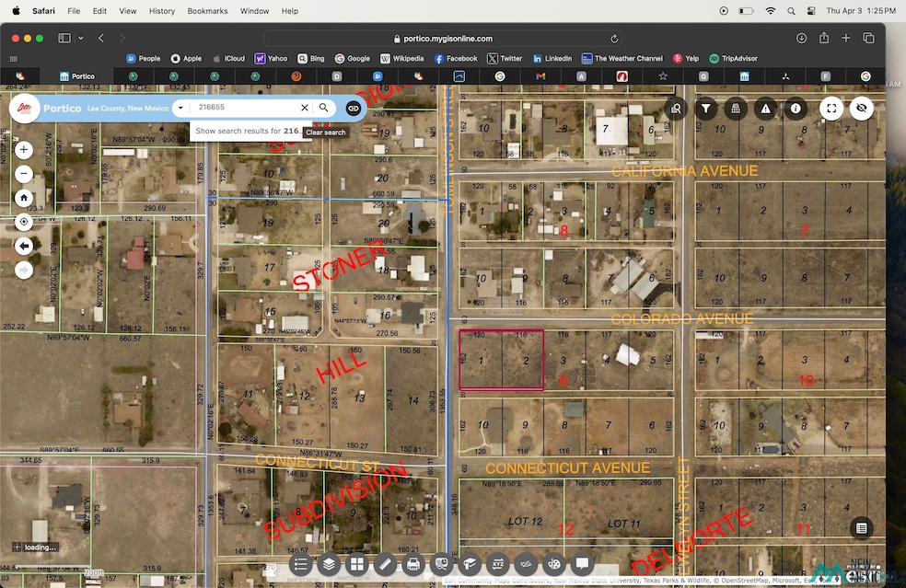Open Wi-Fi status menu

[x=771, y=10]
